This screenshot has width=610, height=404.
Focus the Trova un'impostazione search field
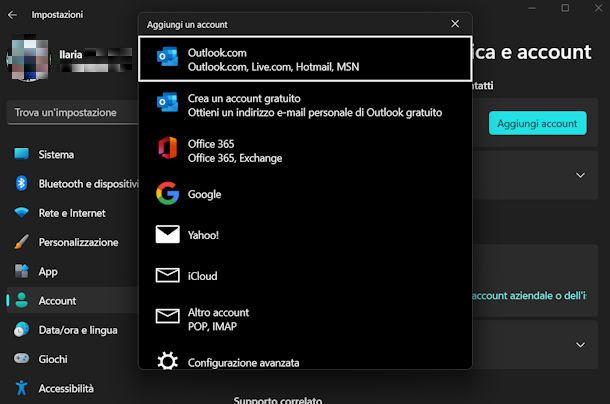(73, 113)
